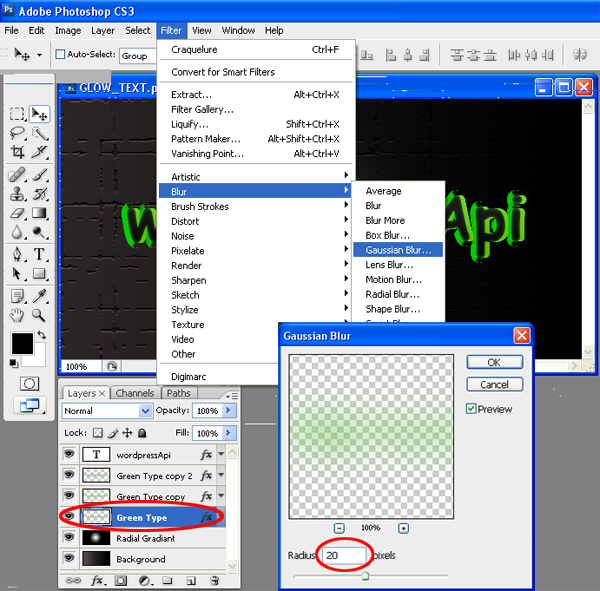Select the Blur tool in toolbox
The image size is (600, 591).
tap(17, 232)
